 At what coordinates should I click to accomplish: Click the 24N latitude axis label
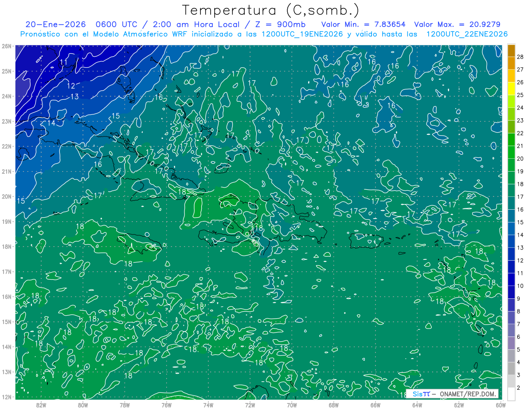coord(6,96)
